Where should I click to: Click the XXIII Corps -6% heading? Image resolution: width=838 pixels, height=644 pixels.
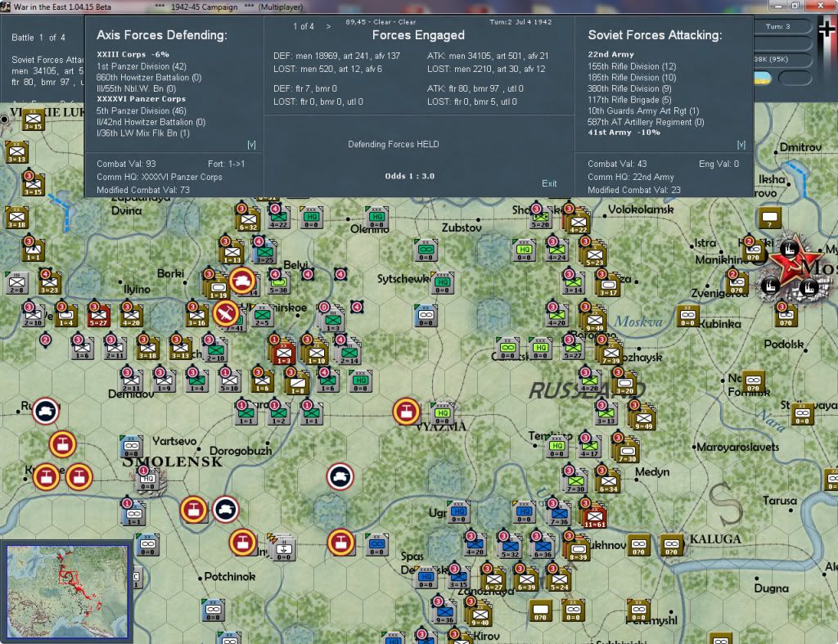pyautogui.click(x=133, y=55)
